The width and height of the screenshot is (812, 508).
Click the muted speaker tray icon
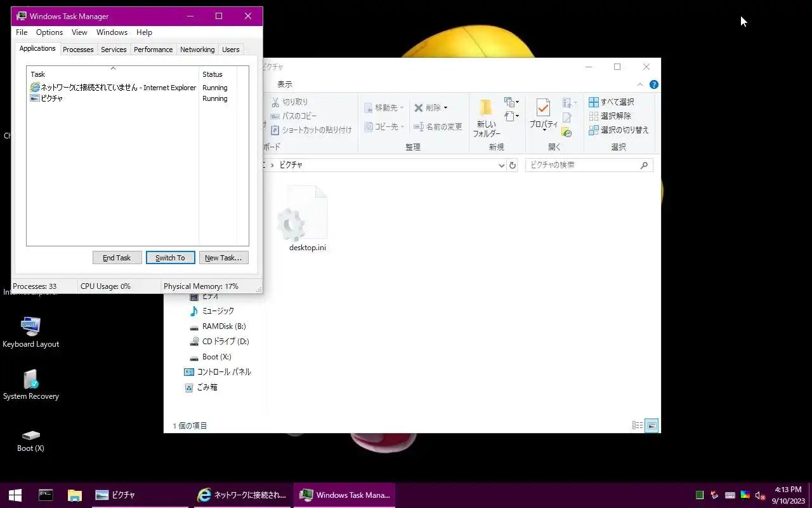pyautogui.click(x=761, y=495)
